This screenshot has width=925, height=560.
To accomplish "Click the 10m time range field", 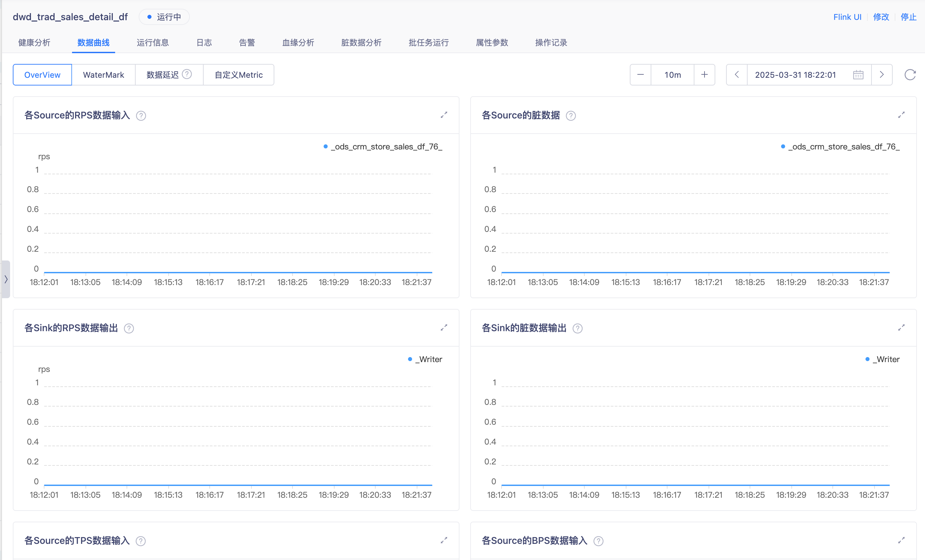I will [x=672, y=75].
